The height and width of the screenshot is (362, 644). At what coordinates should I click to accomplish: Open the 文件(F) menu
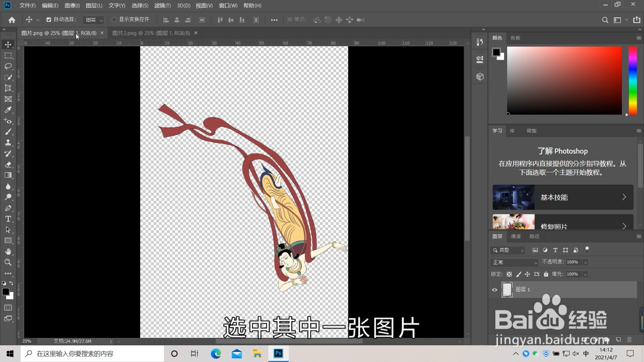click(27, 6)
